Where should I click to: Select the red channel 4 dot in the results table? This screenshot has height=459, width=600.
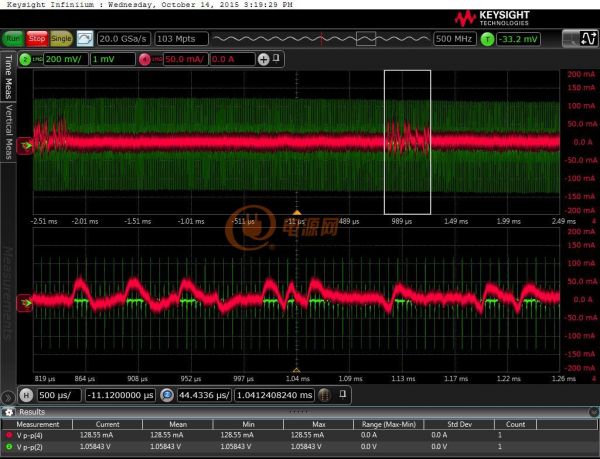(9, 435)
